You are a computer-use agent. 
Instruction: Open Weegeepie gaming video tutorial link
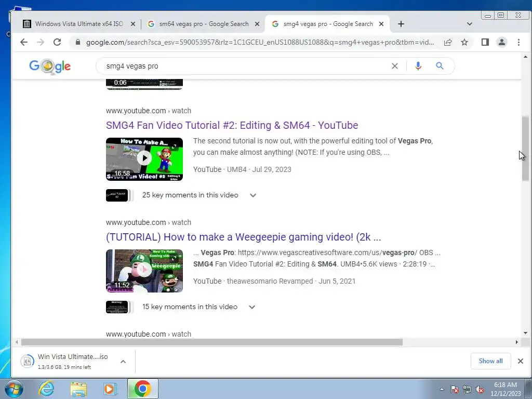pyautogui.click(x=243, y=237)
